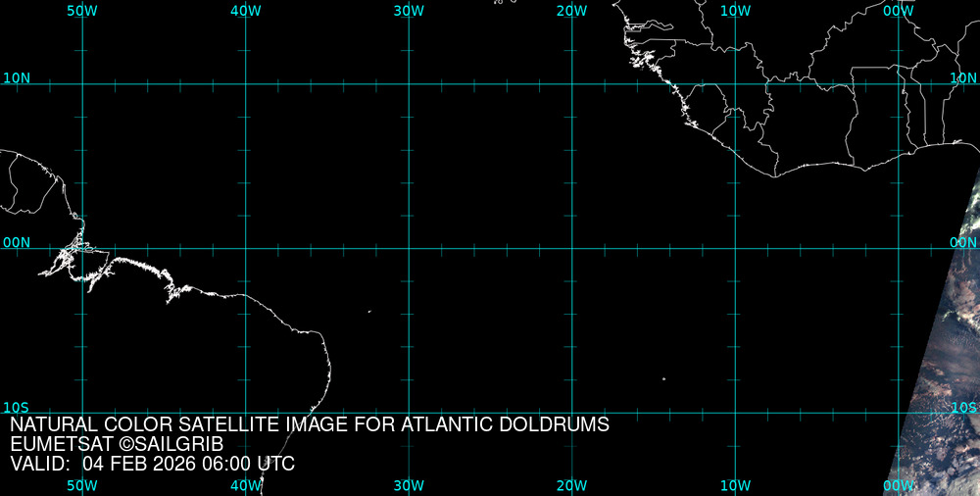Click the valid date 04 FEB 2026 timestamp
The image size is (980, 496).
[x=152, y=464]
